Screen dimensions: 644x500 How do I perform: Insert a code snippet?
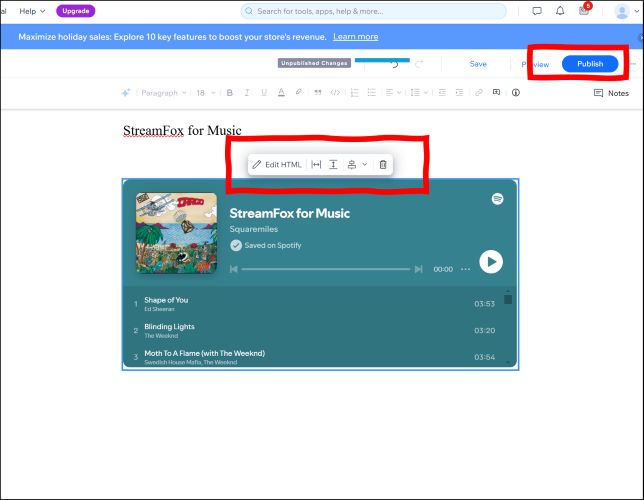click(x=335, y=93)
